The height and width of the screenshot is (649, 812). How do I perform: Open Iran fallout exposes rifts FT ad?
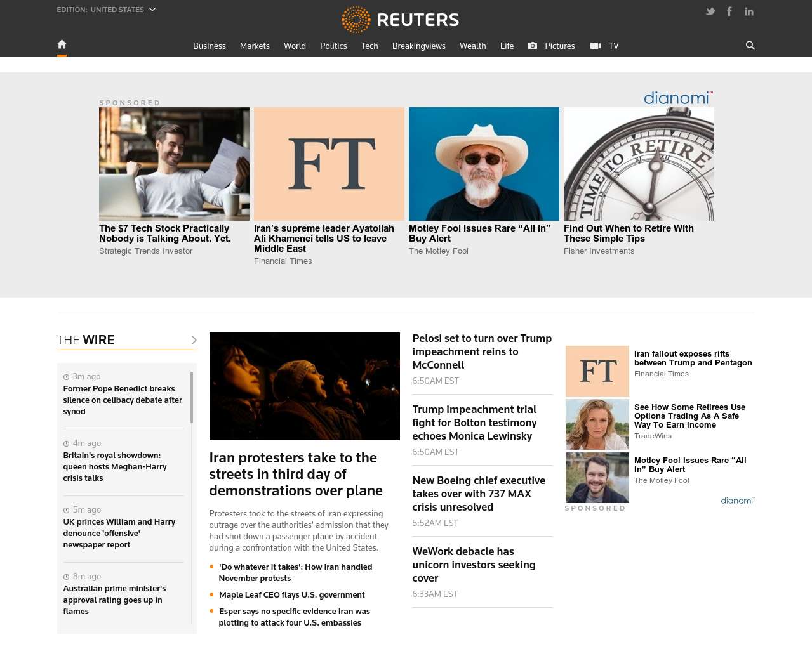point(693,358)
